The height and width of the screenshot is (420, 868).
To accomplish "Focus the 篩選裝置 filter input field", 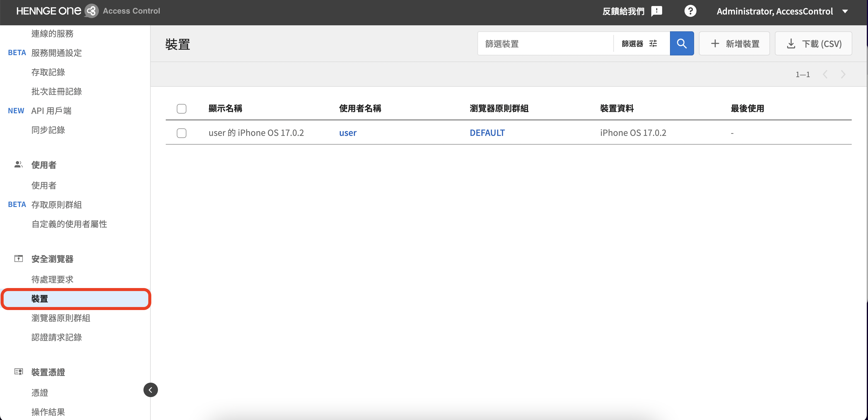I will (x=545, y=43).
